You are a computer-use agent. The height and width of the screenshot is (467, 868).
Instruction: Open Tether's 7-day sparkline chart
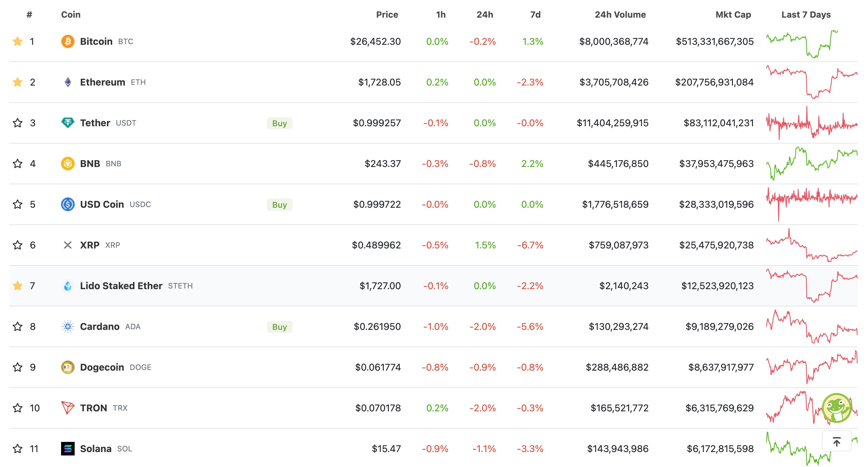click(x=812, y=123)
